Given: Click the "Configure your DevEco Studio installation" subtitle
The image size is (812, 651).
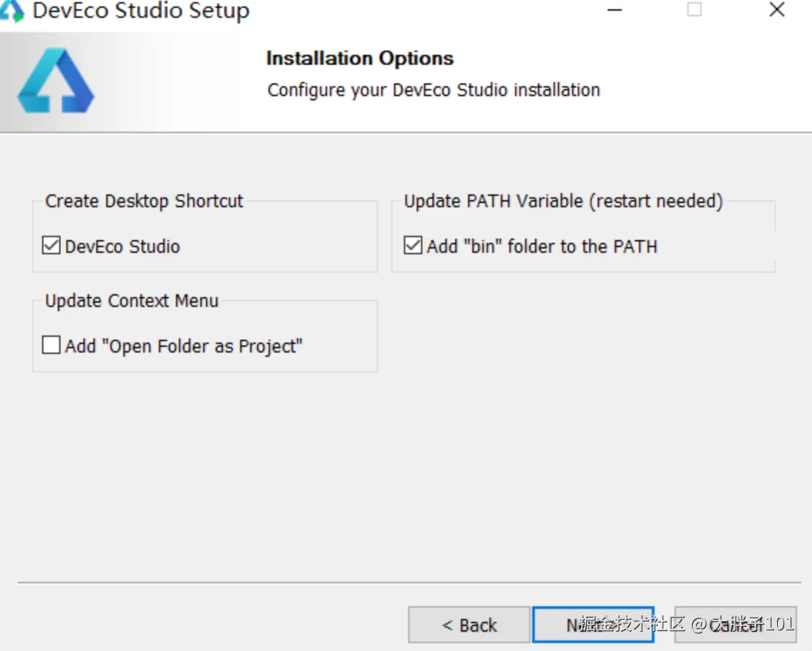Looking at the screenshot, I should 434,90.
